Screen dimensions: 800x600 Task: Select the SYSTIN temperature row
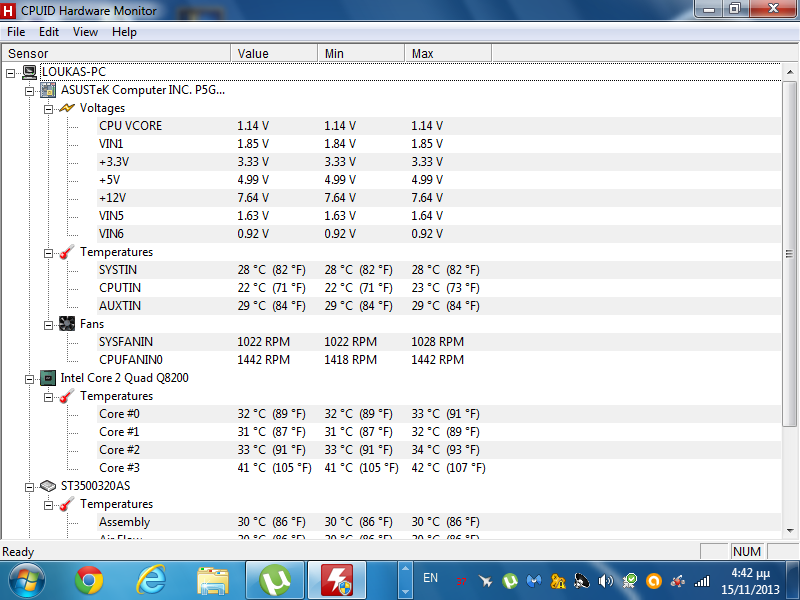tap(439, 270)
